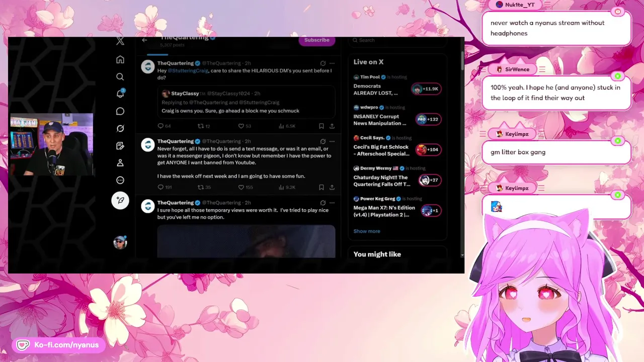Go back with the arrow icon

[x=144, y=40]
